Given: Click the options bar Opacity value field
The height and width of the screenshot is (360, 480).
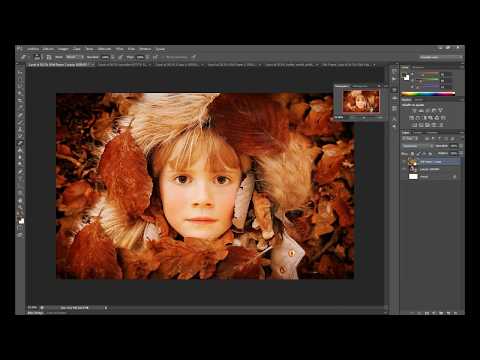Looking at the screenshot, I should pos(105,57).
